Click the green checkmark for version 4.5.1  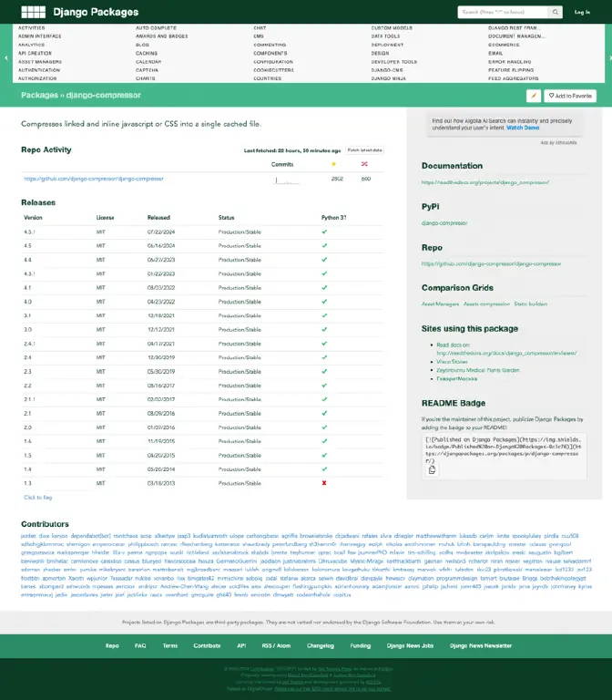pos(324,232)
